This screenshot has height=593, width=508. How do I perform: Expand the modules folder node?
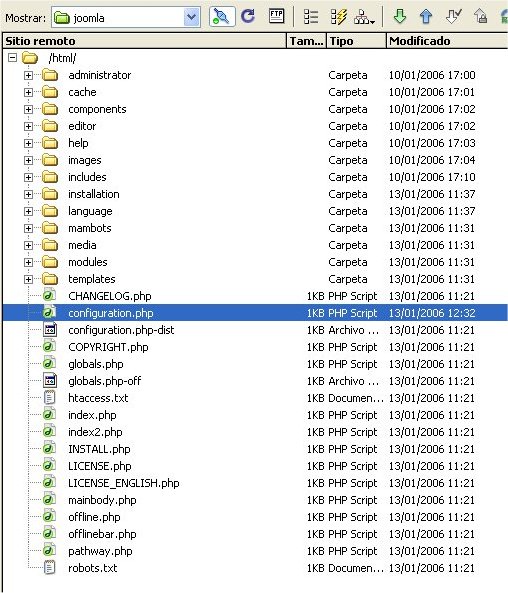click(28, 262)
